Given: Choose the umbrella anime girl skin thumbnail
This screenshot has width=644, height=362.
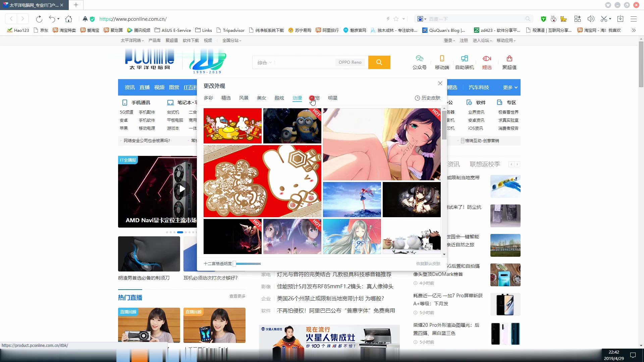Looking at the screenshot, I should click(352, 236).
